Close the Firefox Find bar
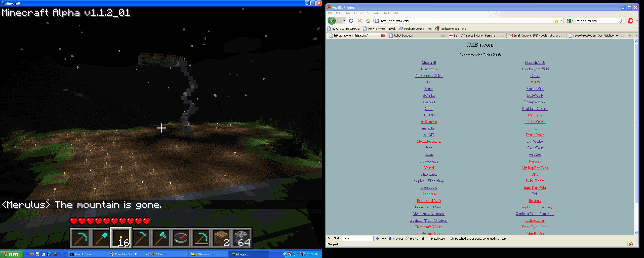 pyautogui.click(x=329, y=238)
